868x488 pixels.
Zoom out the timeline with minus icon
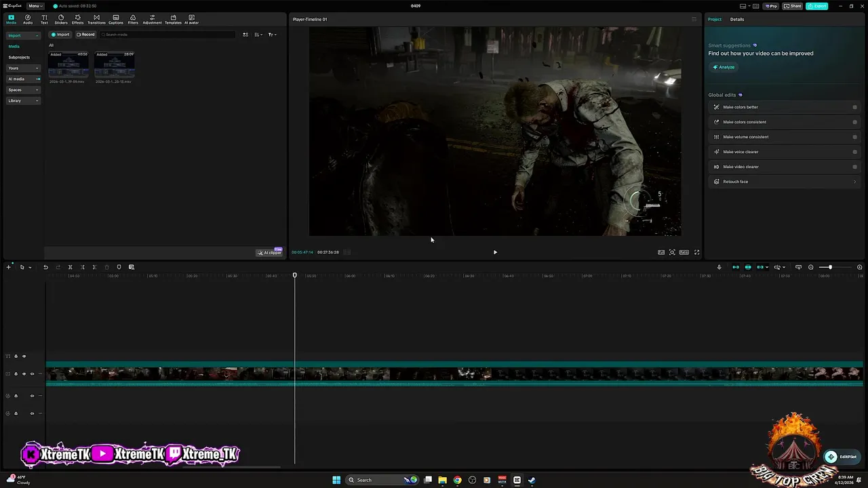(810, 267)
